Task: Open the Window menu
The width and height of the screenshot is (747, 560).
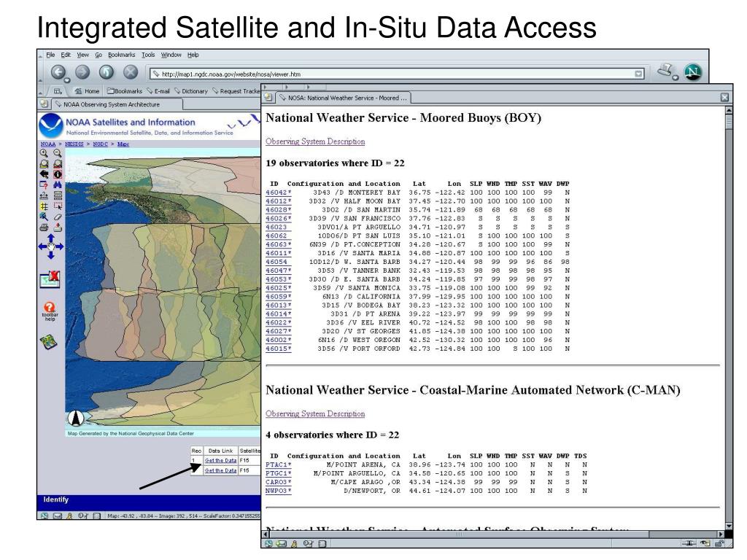Action: pos(171,55)
